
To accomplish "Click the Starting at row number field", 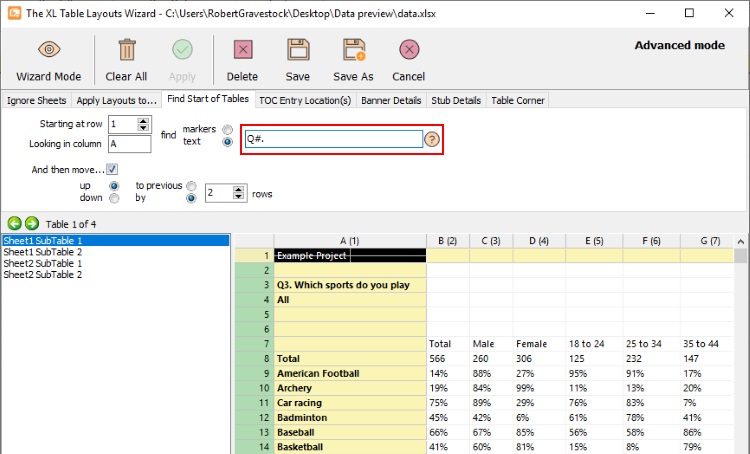I will [x=123, y=124].
